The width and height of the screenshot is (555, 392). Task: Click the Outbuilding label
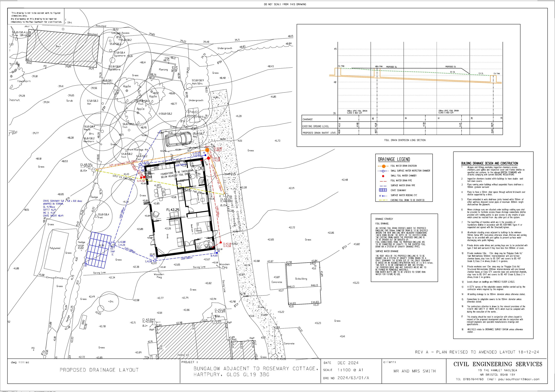click(x=301, y=279)
